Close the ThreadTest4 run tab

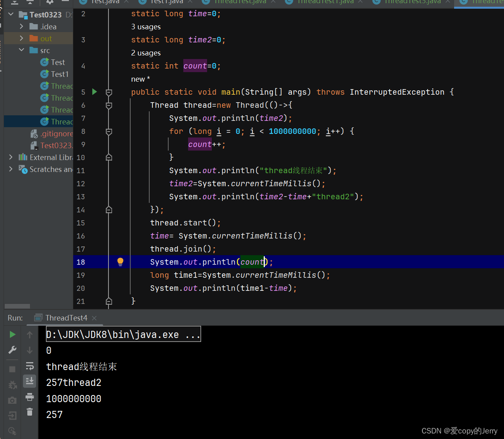pyautogui.click(x=94, y=318)
